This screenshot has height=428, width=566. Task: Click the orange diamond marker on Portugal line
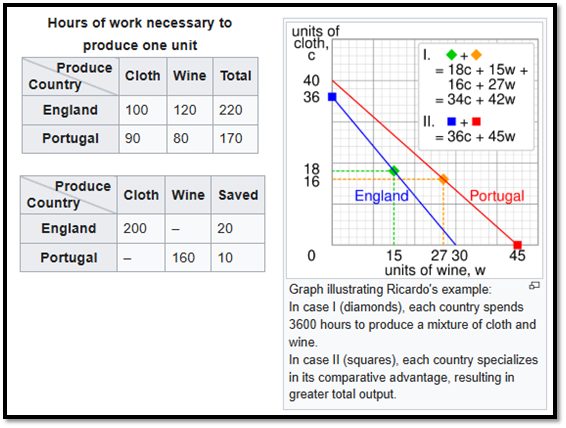click(443, 179)
